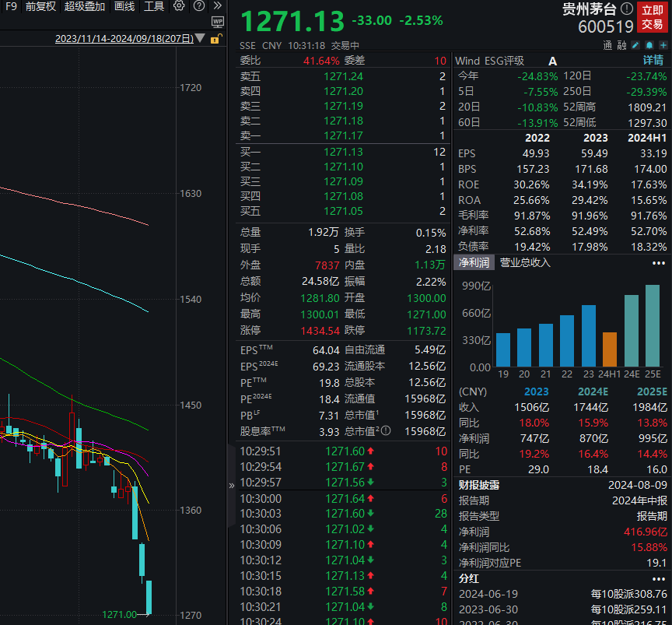The image size is (672, 625).
Task: Click the 买五 bid price 1271.05
Action: click(343, 211)
